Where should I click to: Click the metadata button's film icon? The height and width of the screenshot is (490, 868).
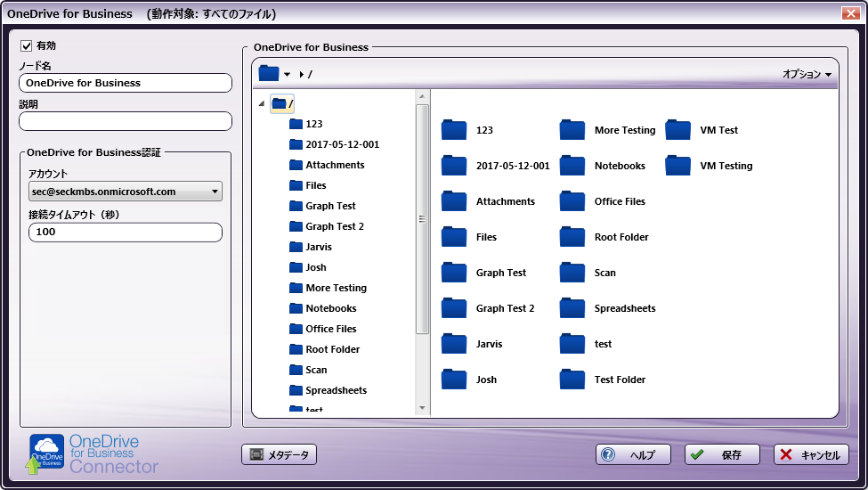(256, 454)
